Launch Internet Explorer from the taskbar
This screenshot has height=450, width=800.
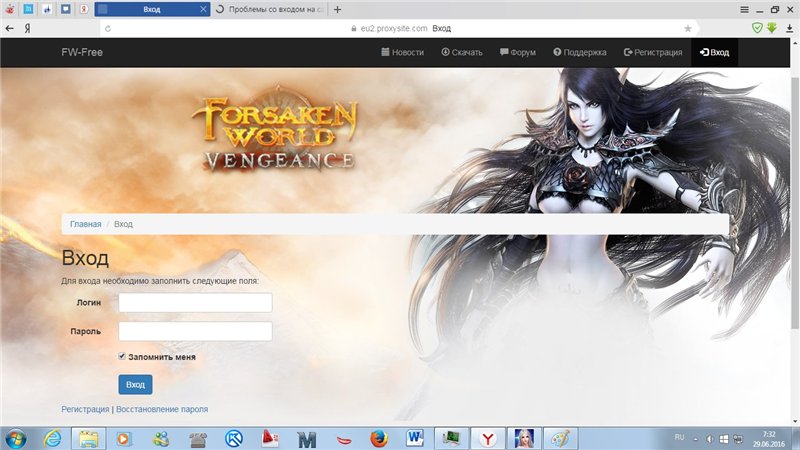coord(52,439)
